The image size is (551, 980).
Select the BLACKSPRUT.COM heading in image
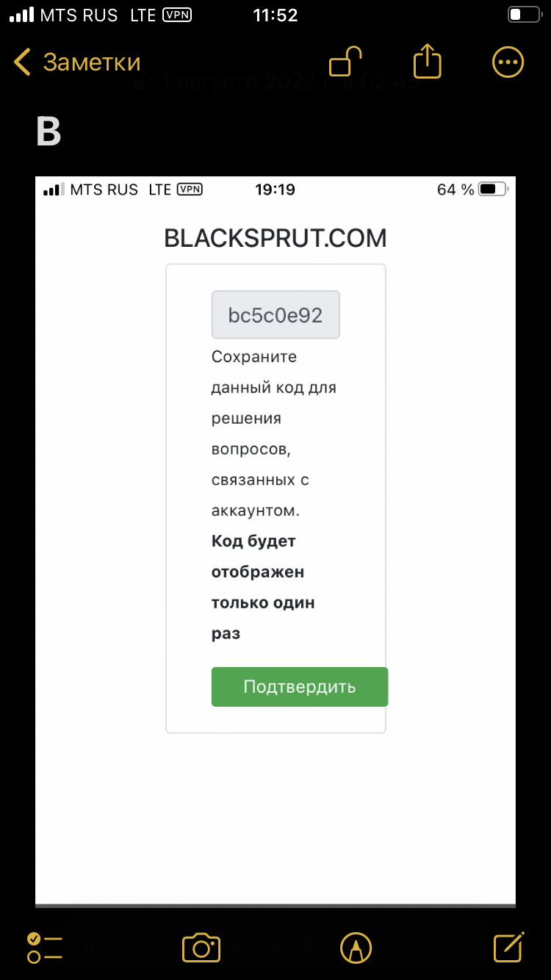click(x=275, y=239)
